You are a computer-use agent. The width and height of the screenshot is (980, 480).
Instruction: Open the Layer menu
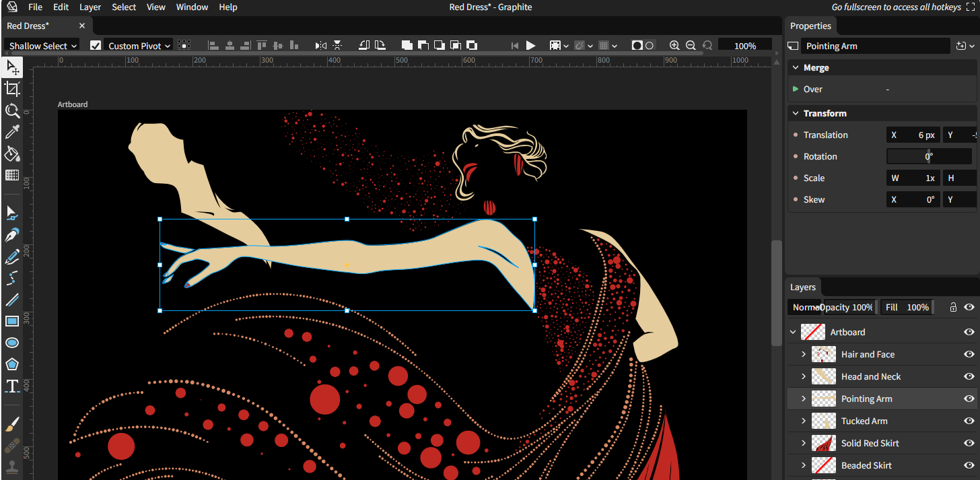click(x=90, y=7)
